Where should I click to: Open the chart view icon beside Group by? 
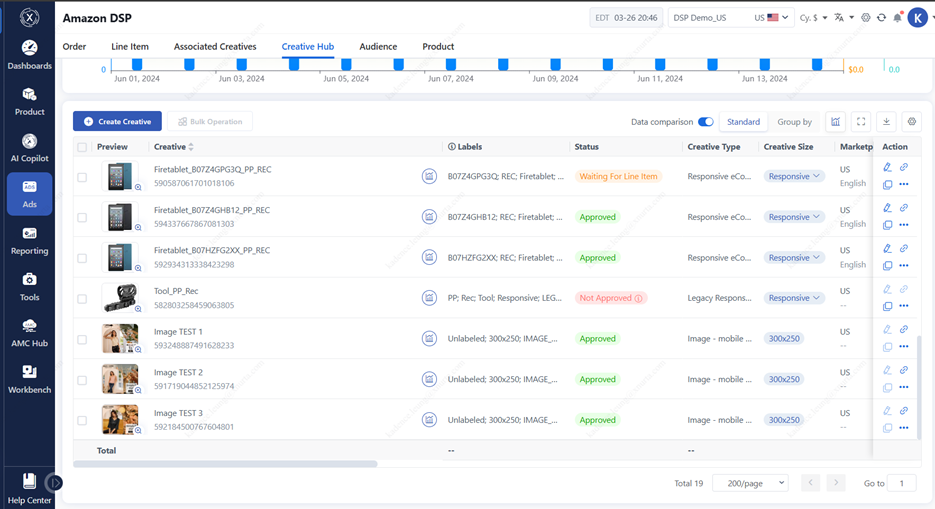point(836,122)
